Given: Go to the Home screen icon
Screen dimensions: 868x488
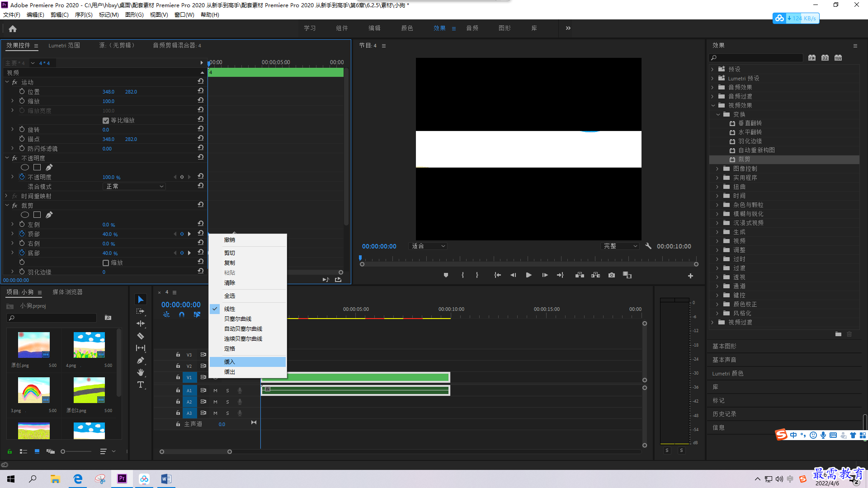Looking at the screenshot, I should coord(13,28).
